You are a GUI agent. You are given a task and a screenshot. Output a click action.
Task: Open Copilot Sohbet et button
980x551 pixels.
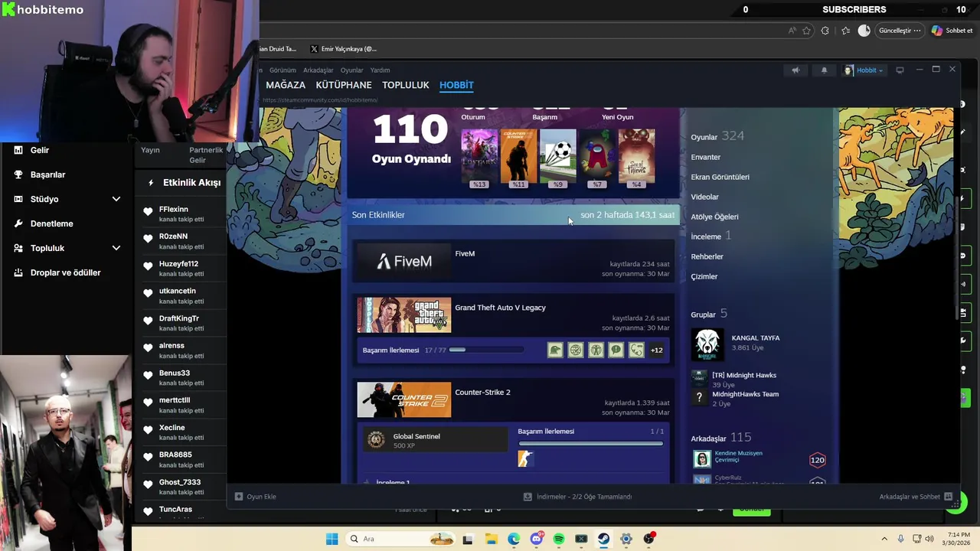(952, 31)
